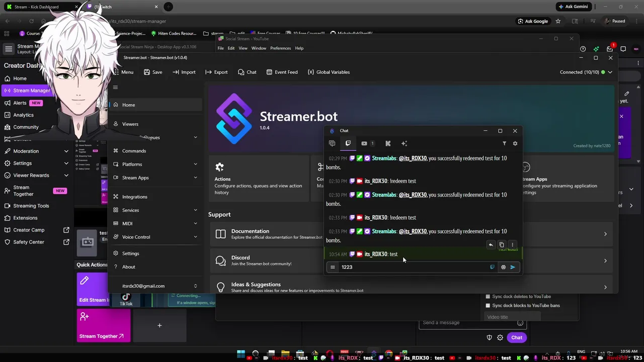Select the Kick tab in Chat window
Screen dimensions: 644x362
pyautogui.click(x=388, y=143)
